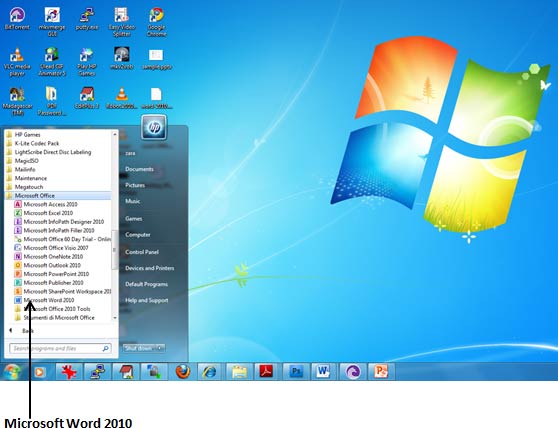
Task: Open Word from the taskbar
Action: (x=323, y=372)
